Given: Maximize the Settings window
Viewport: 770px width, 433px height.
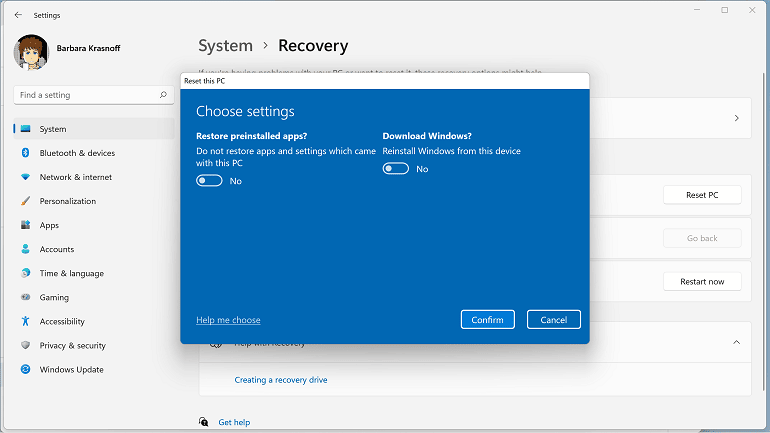Looking at the screenshot, I should [x=725, y=10].
